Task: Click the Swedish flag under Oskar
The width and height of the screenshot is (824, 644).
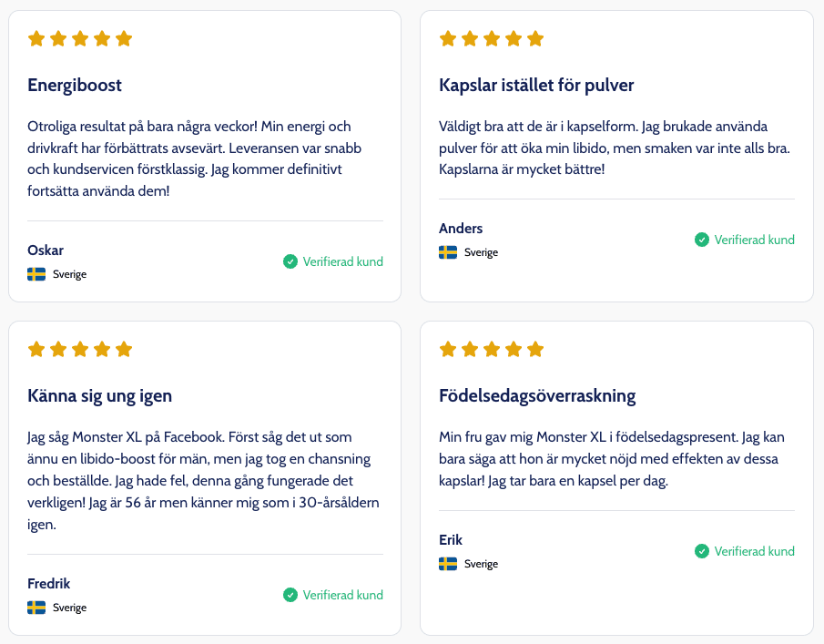Action: pos(36,274)
